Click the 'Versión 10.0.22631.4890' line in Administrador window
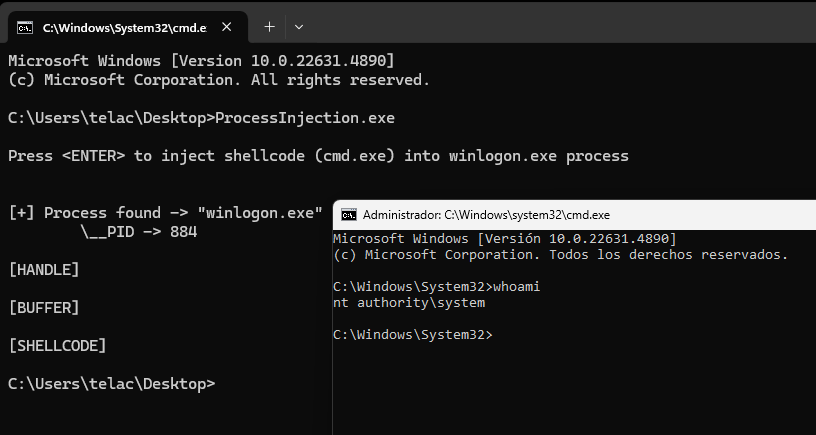Image resolution: width=816 pixels, height=435 pixels. click(504, 239)
